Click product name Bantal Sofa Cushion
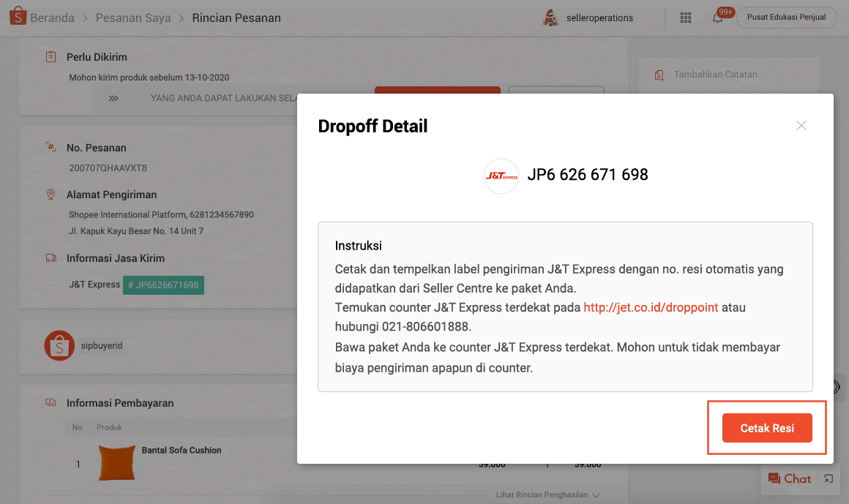Image resolution: width=849 pixels, height=504 pixels. click(182, 451)
